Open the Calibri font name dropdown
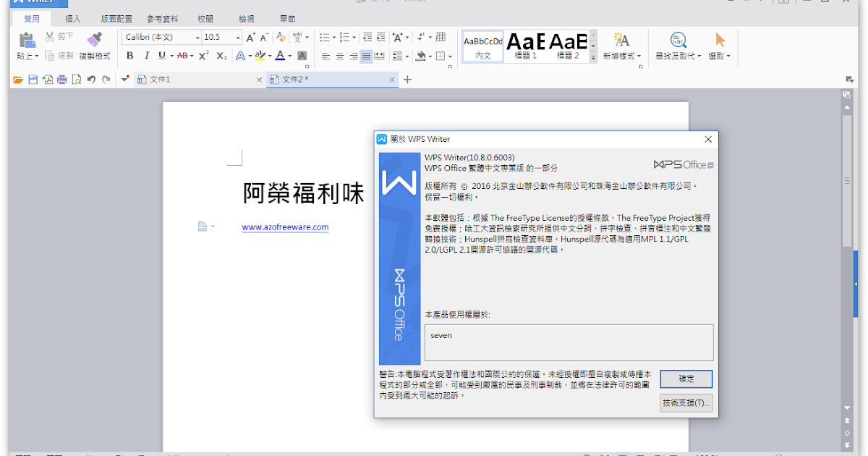Viewport: 868px width, 456px height. [197, 37]
